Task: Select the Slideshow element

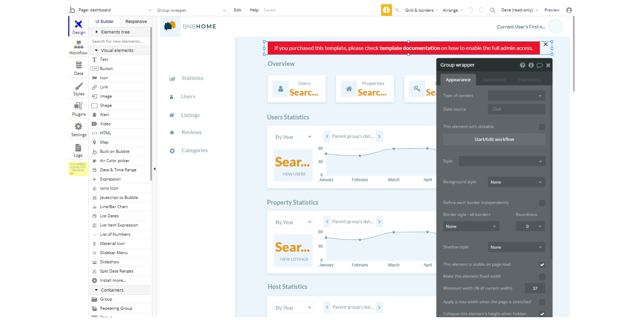Action: (120, 262)
